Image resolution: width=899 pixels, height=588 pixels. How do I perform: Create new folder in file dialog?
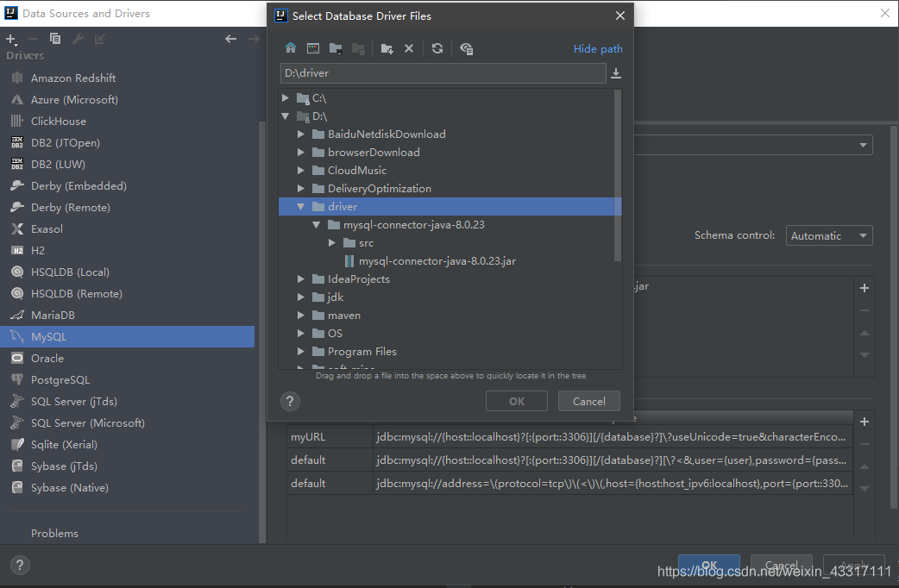tap(387, 49)
